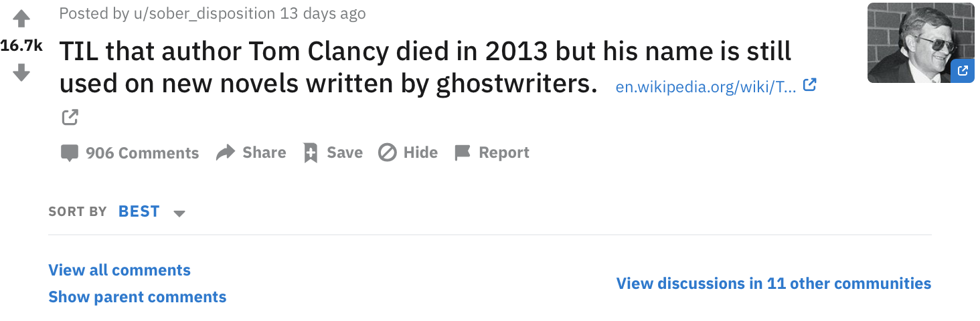Click the Share arrow icon

226,152
